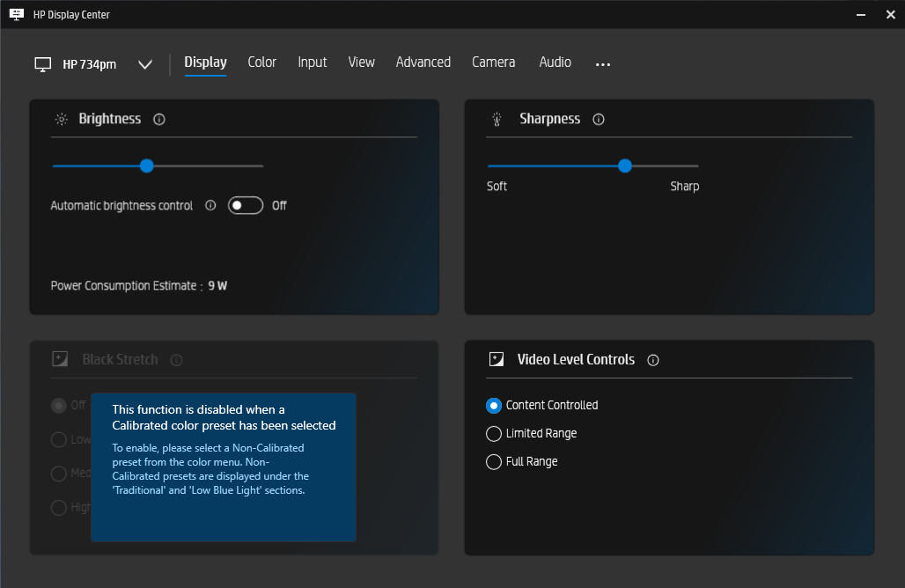
Task: Select the Black Stretch Medium radio button
Action: click(x=59, y=474)
